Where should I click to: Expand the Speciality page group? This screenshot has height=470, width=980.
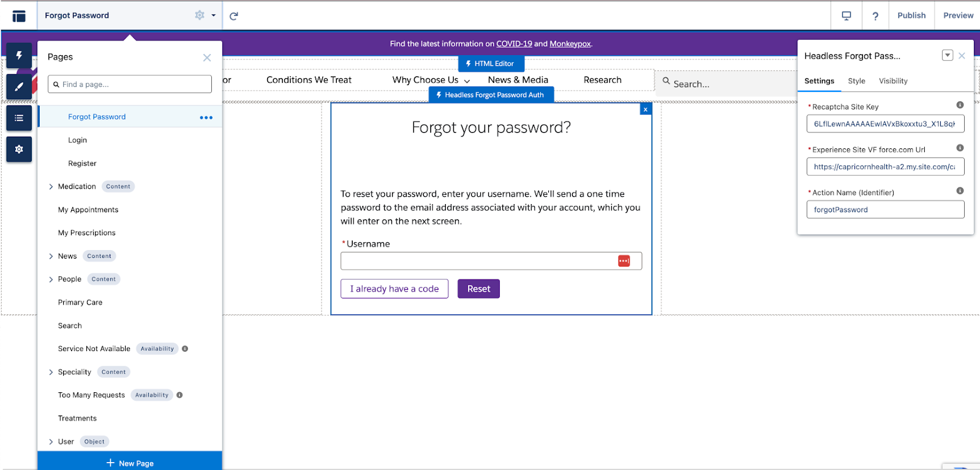coord(51,372)
